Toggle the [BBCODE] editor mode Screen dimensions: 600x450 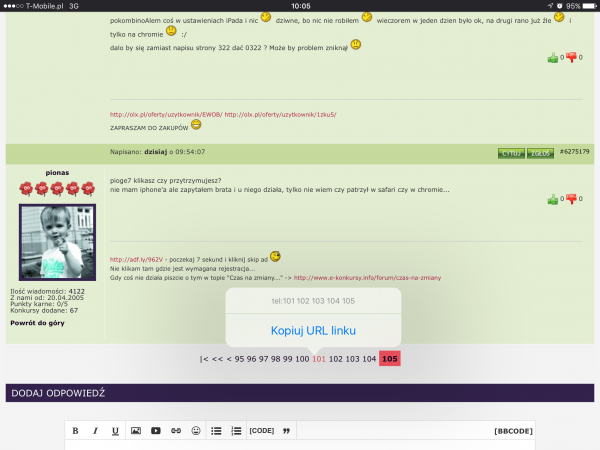click(x=514, y=431)
